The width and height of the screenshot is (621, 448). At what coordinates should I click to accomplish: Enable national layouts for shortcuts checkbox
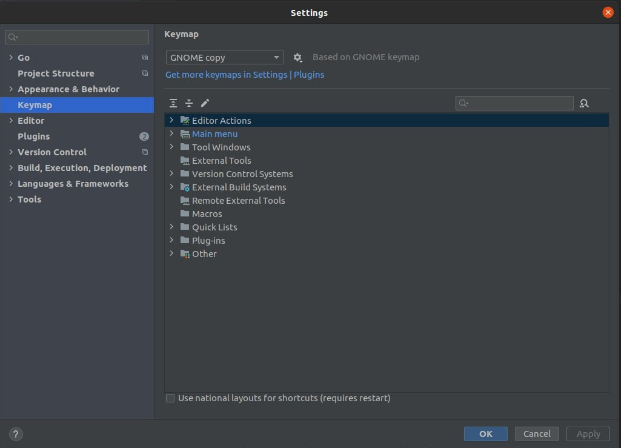pyautogui.click(x=171, y=398)
